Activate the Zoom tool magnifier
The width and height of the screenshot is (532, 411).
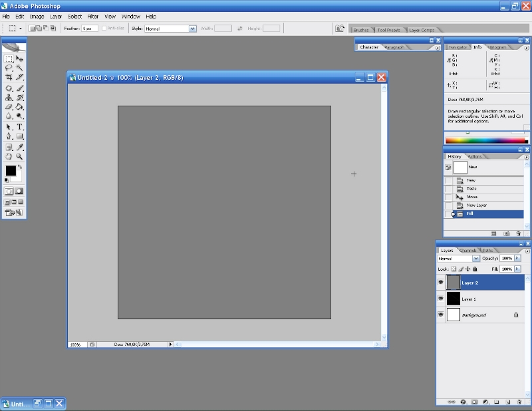19,156
